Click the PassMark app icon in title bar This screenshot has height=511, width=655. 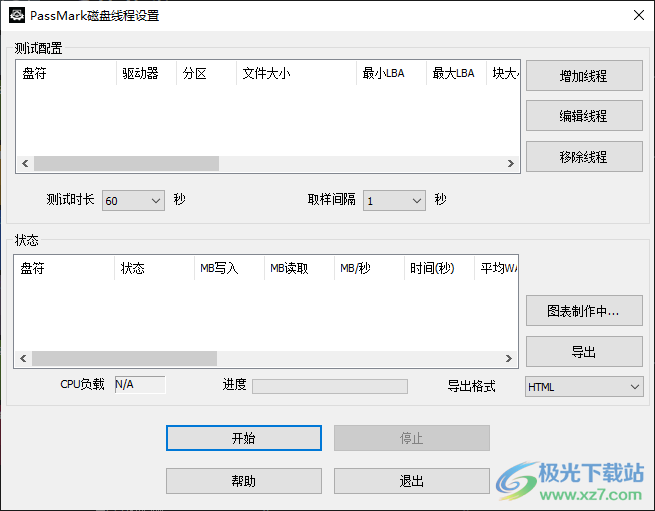17,15
